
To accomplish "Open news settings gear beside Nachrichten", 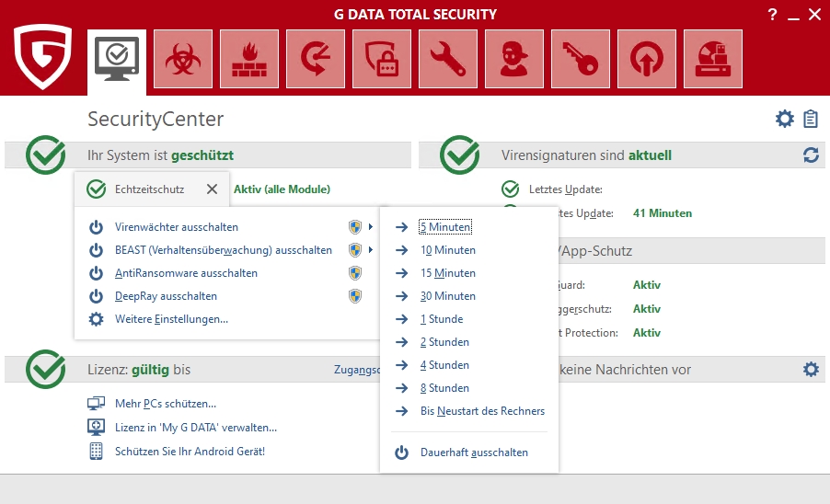I will 811,369.
